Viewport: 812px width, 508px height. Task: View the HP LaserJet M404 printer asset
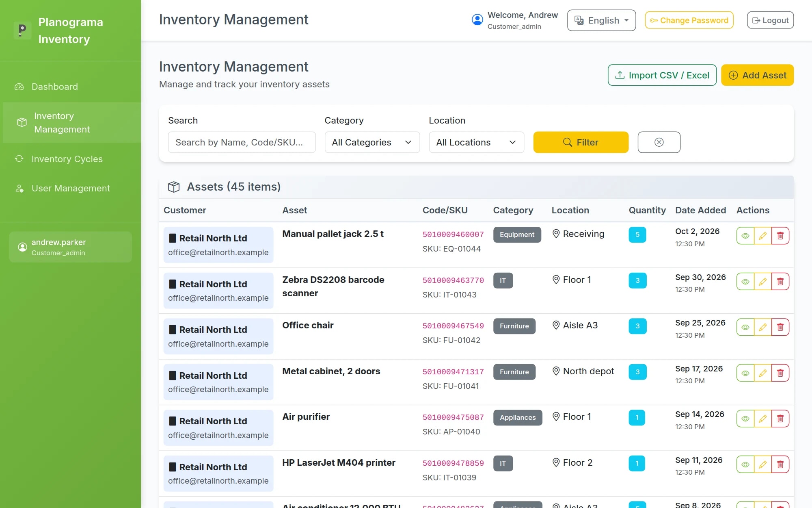[745, 464]
